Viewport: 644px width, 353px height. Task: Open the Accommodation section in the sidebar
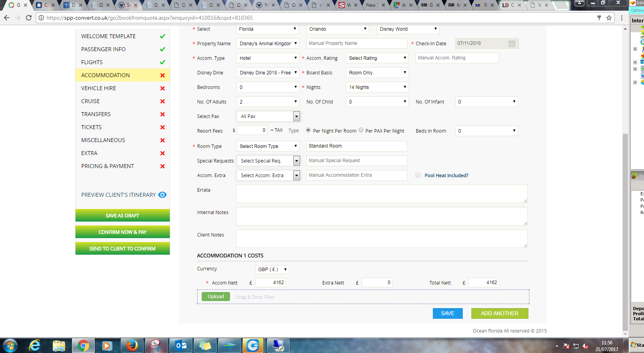click(x=123, y=75)
